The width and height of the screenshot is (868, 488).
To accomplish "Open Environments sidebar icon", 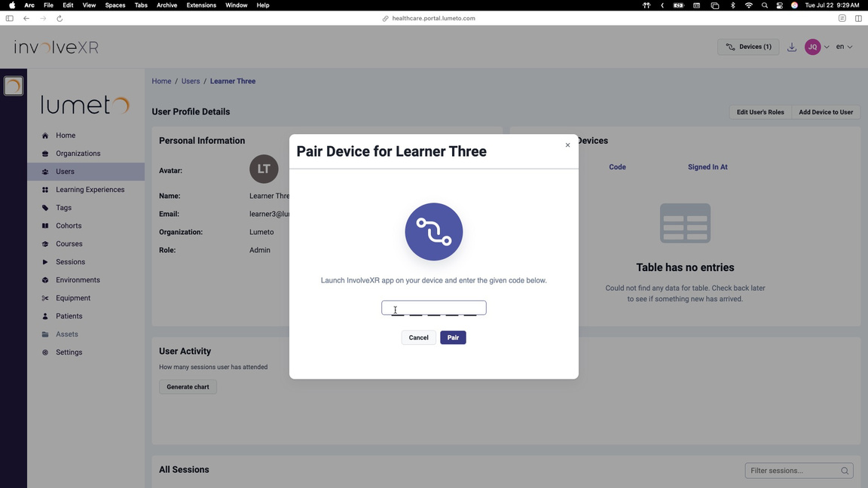I will [x=45, y=280].
